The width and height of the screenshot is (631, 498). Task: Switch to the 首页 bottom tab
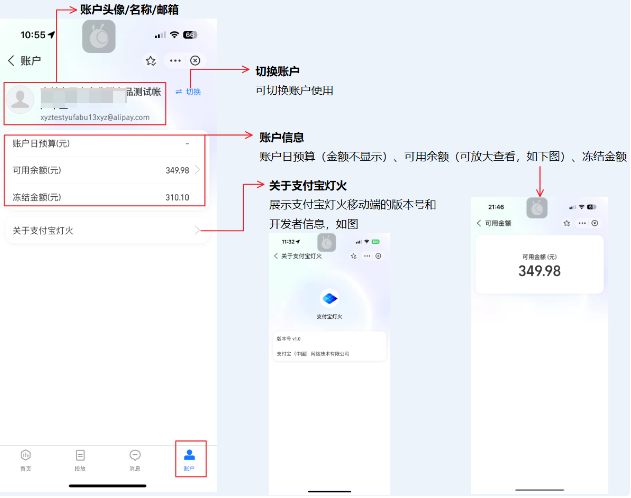pyautogui.click(x=26, y=461)
